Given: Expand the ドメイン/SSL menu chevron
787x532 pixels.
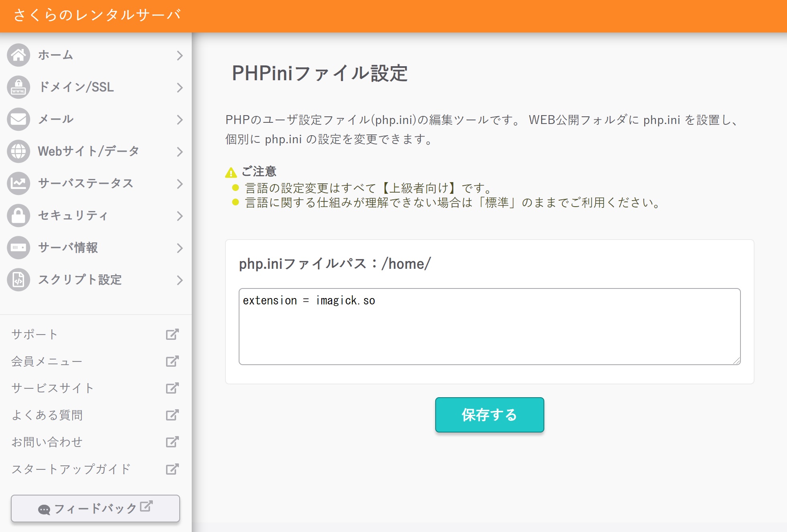Looking at the screenshot, I should point(180,87).
